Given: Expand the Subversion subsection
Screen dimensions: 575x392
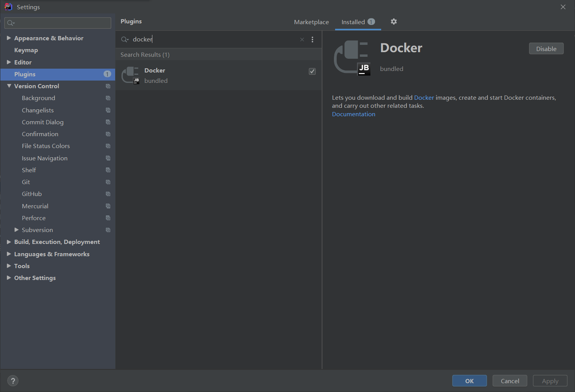Looking at the screenshot, I should pyautogui.click(x=17, y=230).
